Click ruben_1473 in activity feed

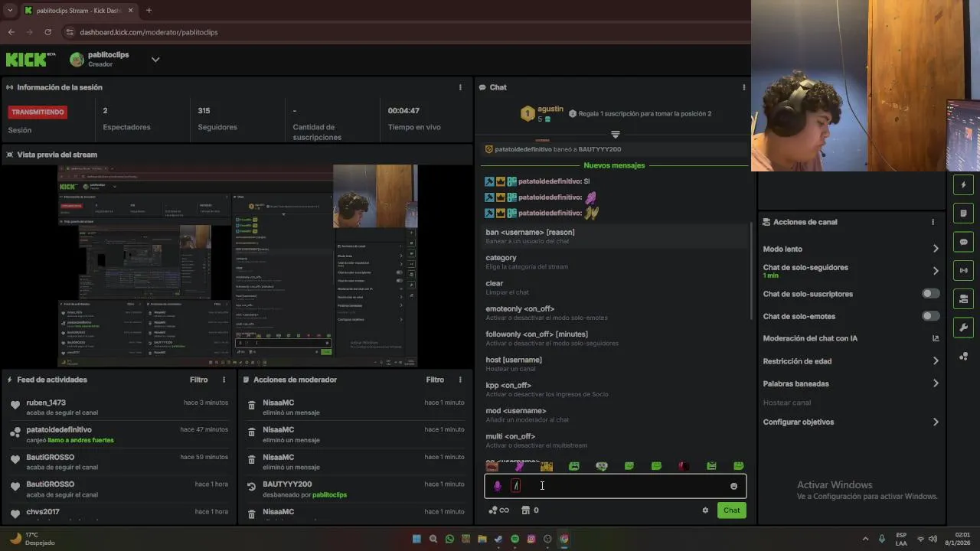pyautogui.click(x=46, y=403)
